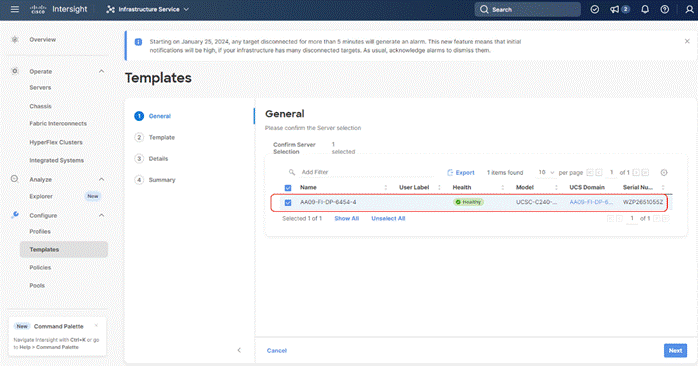Open the Infrastructure Service dropdown
698x366 pixels.
pos(148,9)
